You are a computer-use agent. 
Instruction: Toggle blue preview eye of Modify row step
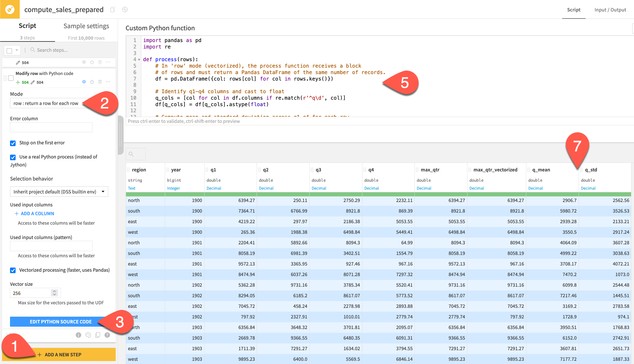[x=84, y=82]
